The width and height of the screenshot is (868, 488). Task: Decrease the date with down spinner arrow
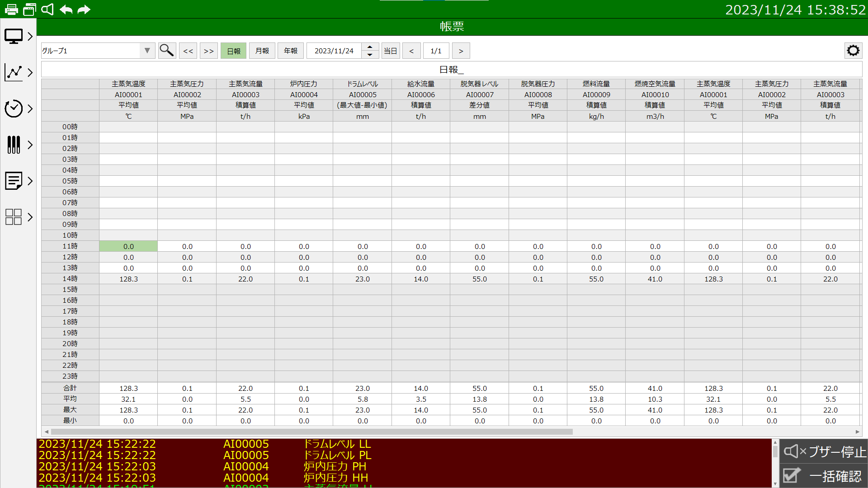click(x=370, y=55)
